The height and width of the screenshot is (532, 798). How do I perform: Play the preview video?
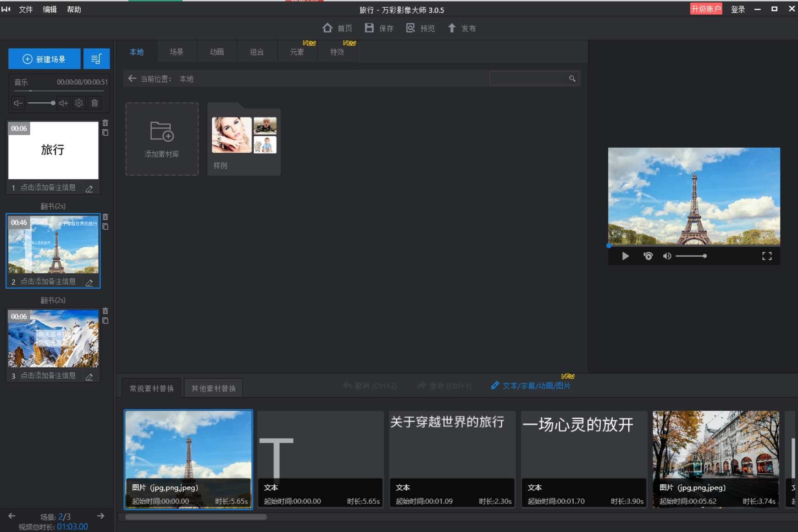pos(625,256)
